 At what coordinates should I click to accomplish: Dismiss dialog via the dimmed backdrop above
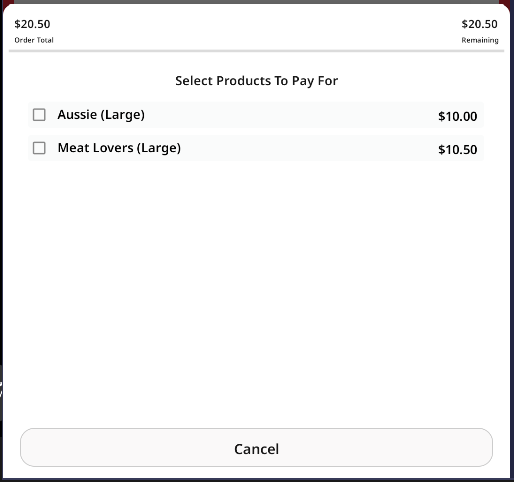click(x=256, y=1)
